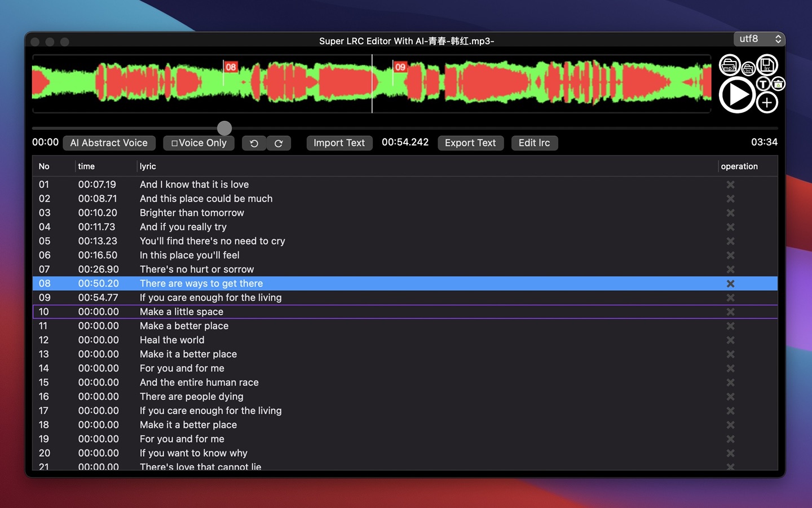This screenshot has height=508, width=812.
Task: Remove the row 05 lyric with its X
Action: pyautogui.click(x=730, y=241)
